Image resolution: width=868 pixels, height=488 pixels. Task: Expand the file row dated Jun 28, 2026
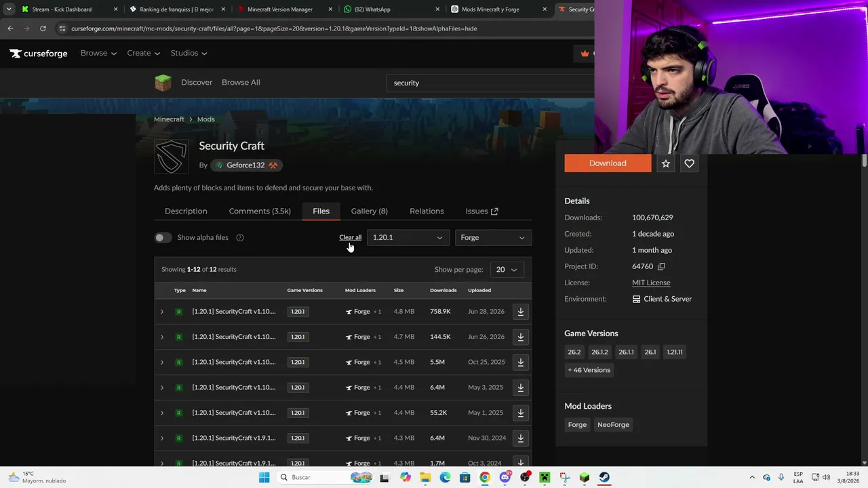162,312
